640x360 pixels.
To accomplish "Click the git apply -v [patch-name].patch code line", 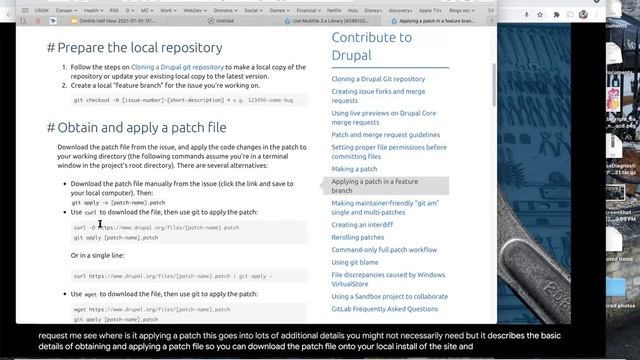I will 118,202.
